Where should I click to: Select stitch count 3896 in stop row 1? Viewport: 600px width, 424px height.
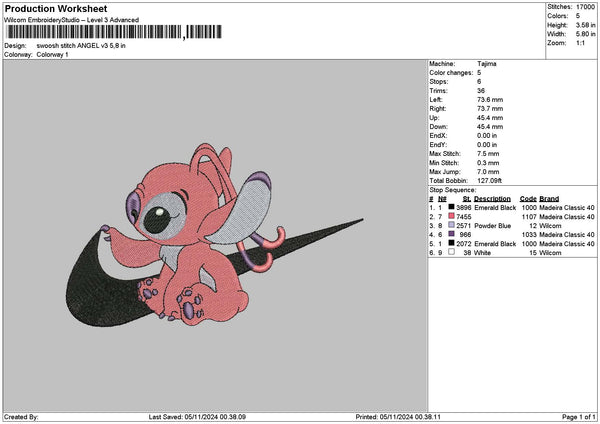(463, 208)
